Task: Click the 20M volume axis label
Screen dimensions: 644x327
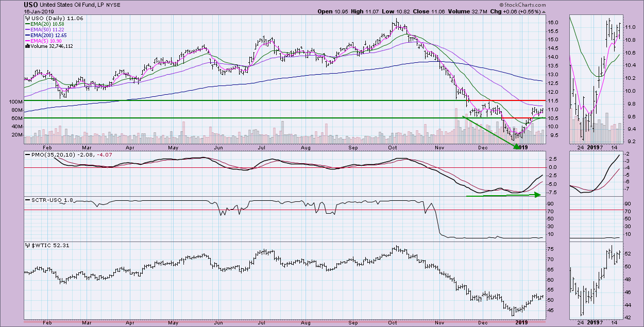Action: click(x=18, y=135)
